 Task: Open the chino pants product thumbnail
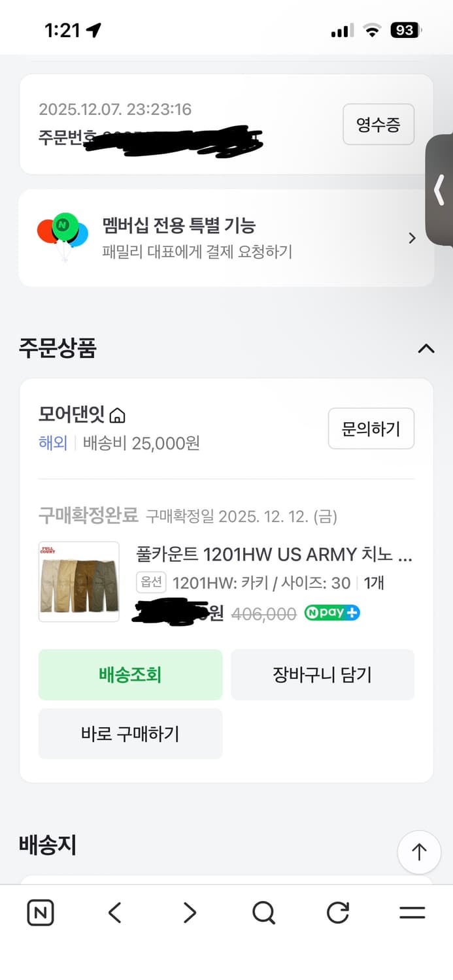[x=78, y=581]
